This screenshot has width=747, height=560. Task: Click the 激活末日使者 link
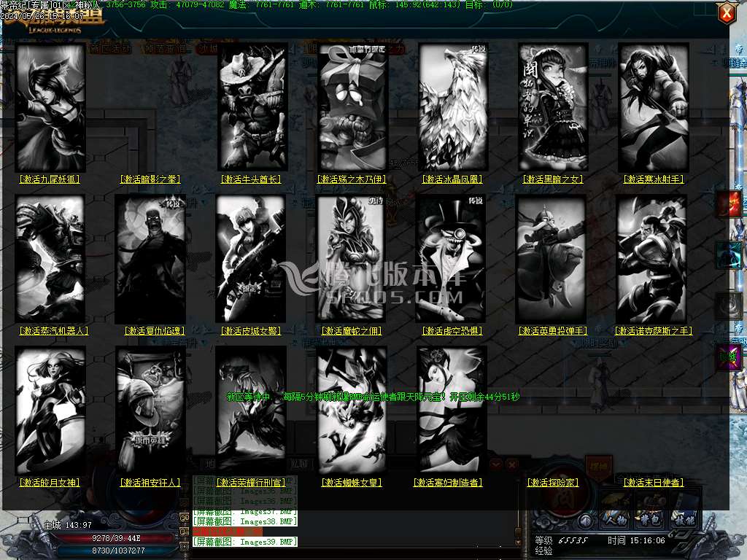click(654, 483)
